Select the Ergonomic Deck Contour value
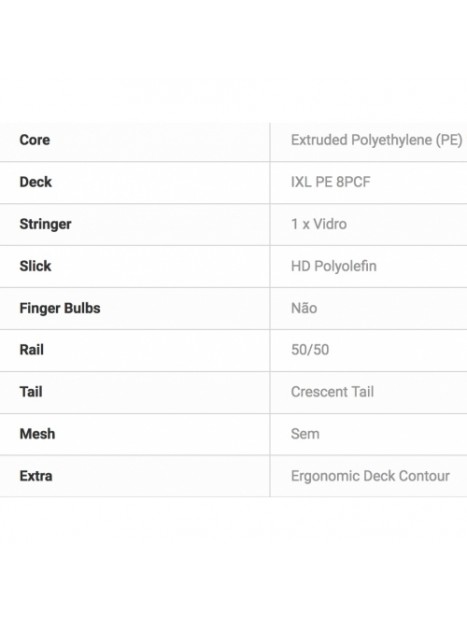Viewport: 467px width, 622px height. [x=370, y=476]
